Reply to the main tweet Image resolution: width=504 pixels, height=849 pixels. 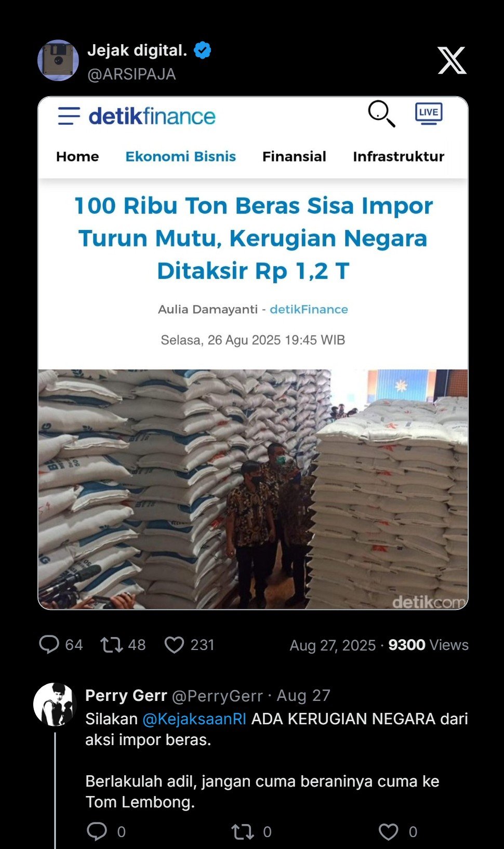(x=49, y=645)
